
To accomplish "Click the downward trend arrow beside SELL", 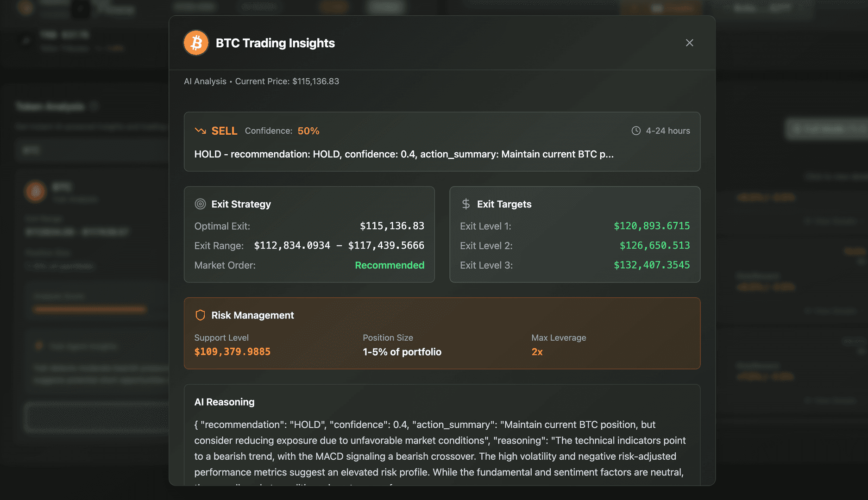I will point(200,131).
